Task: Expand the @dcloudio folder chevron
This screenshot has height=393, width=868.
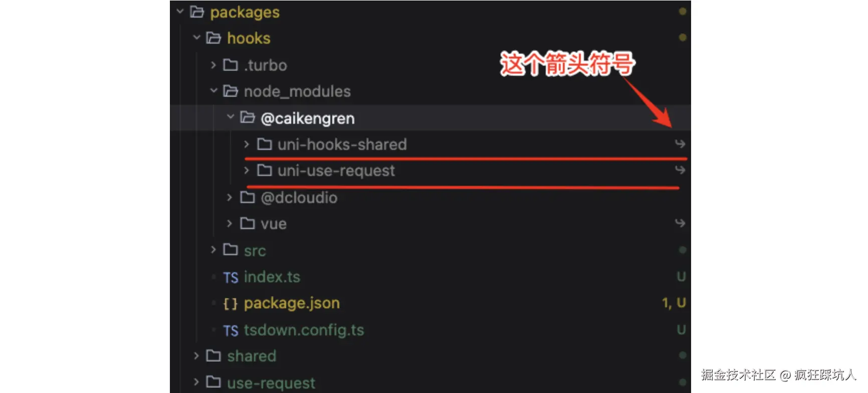Action: click(230, 197)
